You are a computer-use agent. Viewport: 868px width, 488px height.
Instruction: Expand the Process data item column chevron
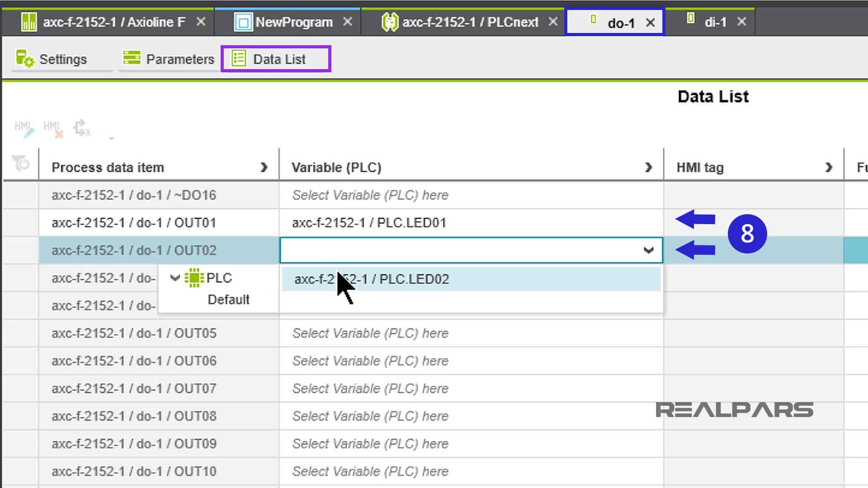pos(264,168)
